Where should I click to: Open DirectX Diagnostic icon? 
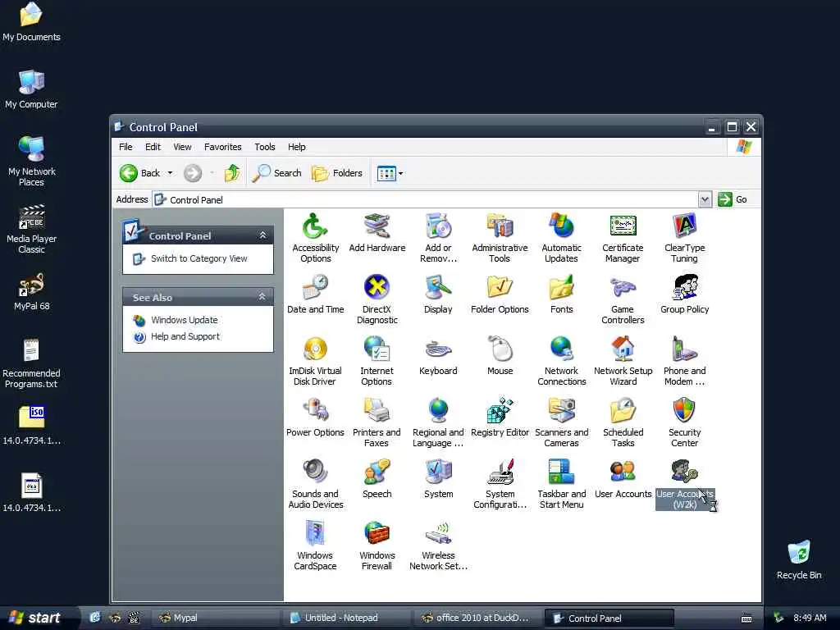point(377,299)
